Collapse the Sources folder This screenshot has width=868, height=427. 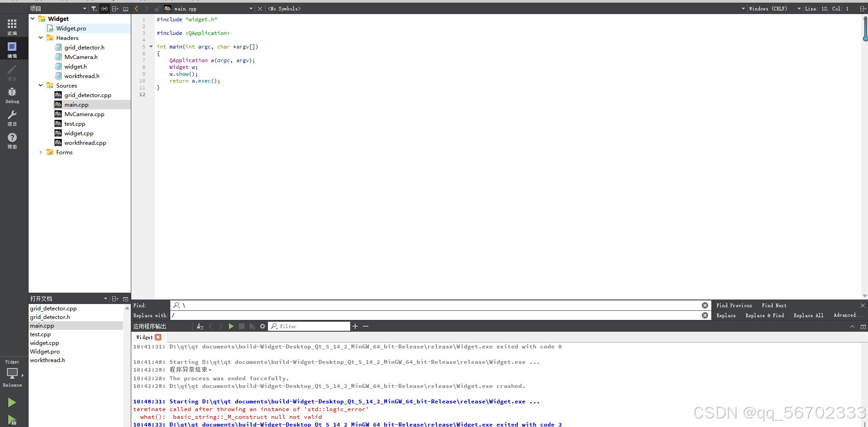40,85
